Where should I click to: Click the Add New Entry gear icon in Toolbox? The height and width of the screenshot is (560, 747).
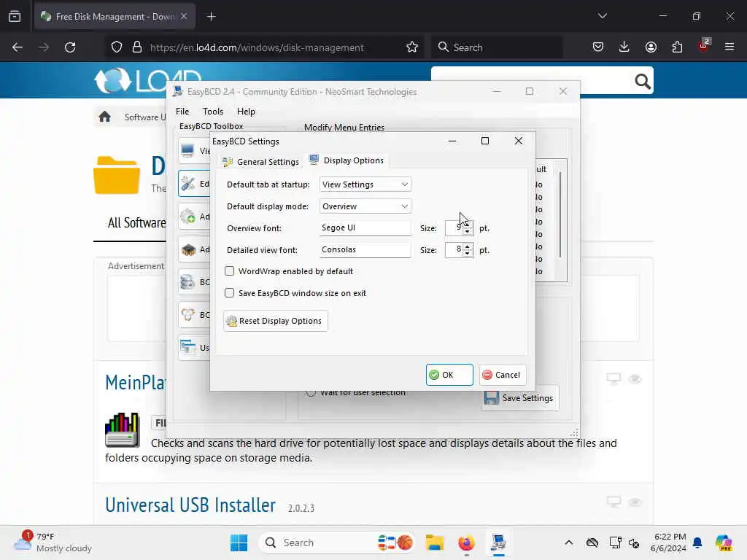187,217
